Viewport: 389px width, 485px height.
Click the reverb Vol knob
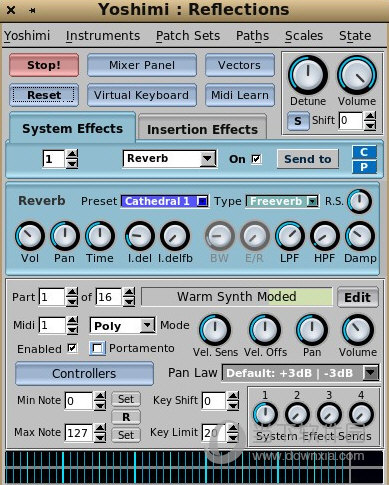[x=30, y=236]
